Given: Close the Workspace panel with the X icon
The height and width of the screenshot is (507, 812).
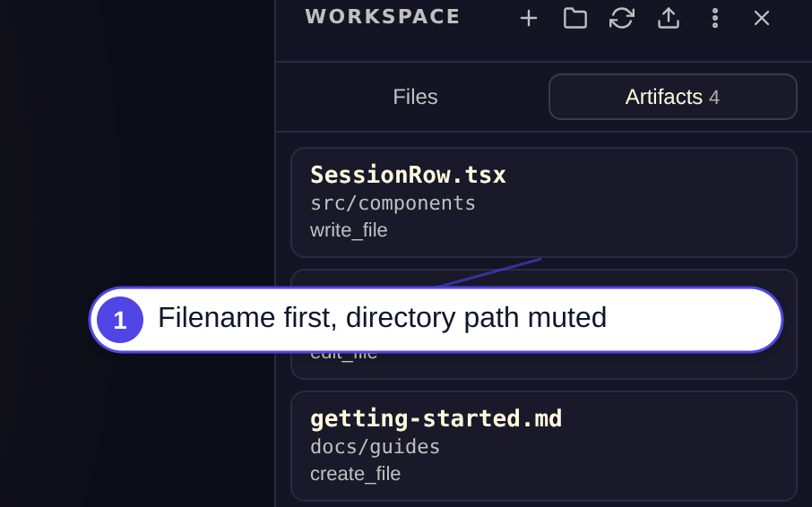Looking at the screenshot, I should [761, 19].
